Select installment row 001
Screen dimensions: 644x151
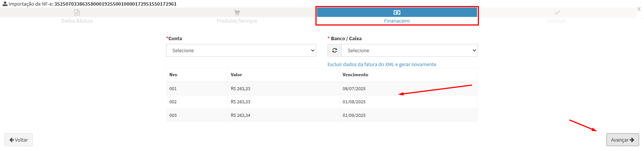173,89
